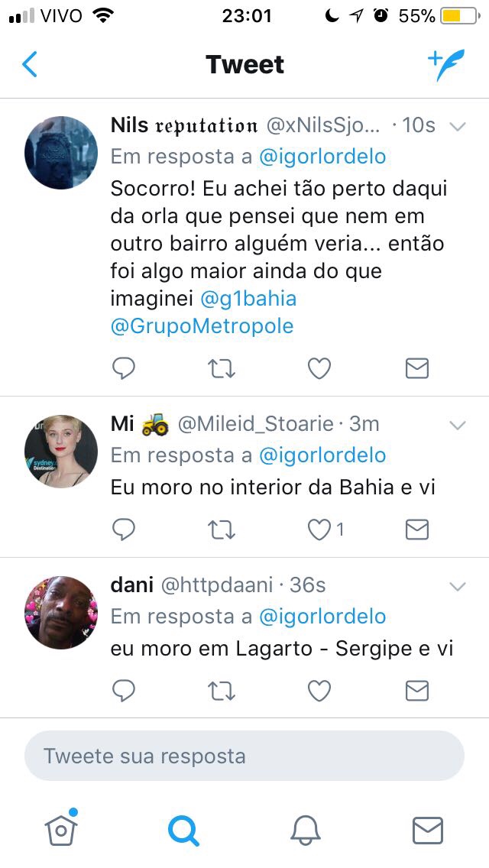The image size is (489, 868).
Task: Open Mi's profile picture
Action: (61, 451)
